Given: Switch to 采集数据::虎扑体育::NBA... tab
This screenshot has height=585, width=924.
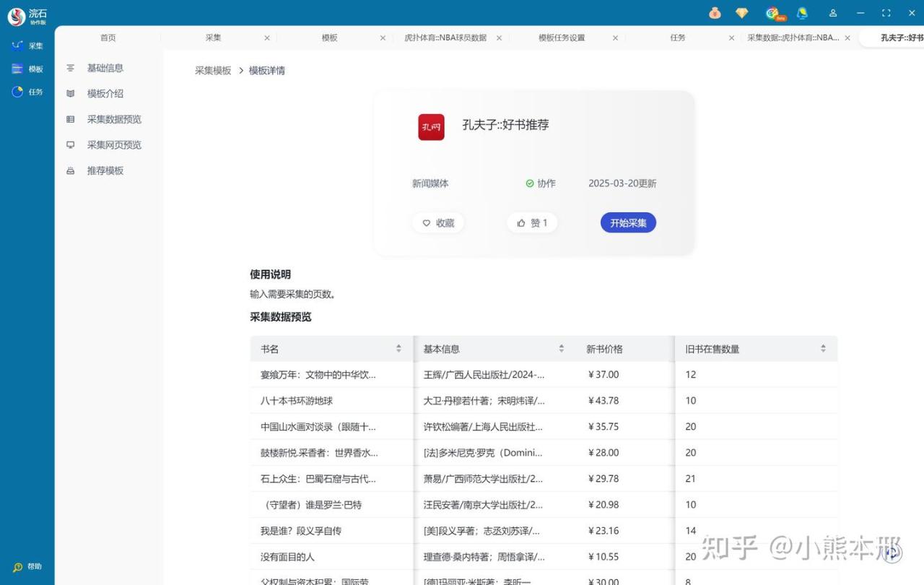Looking at the screenshot, I should coord(793,38).
